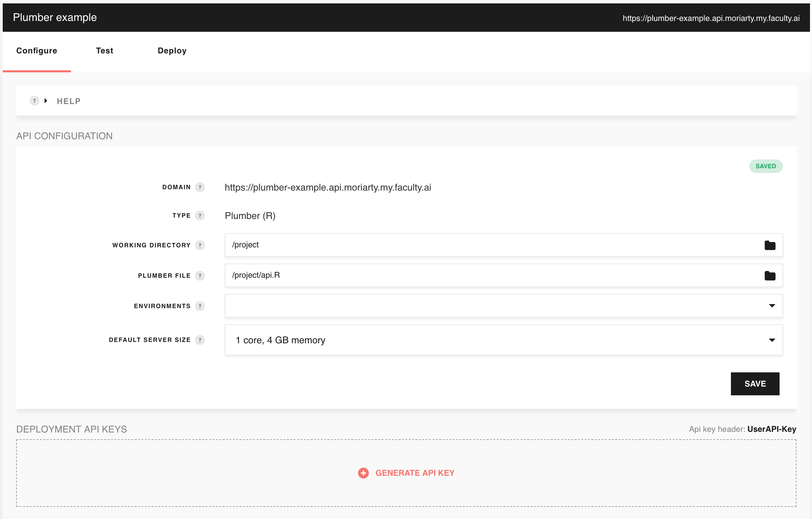Click the plus icon for API key
The height and width of the screenshot is (519, 812).
363,473
